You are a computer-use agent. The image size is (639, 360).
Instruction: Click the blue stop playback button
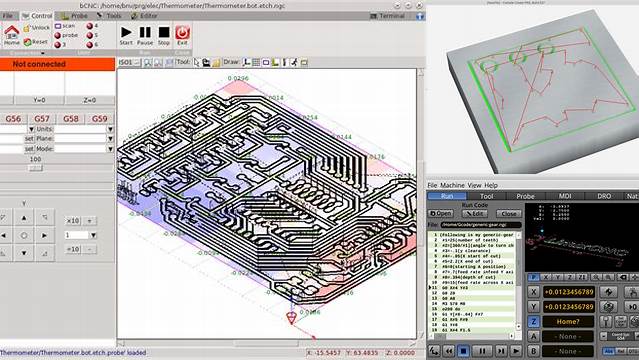pos(463,350)
